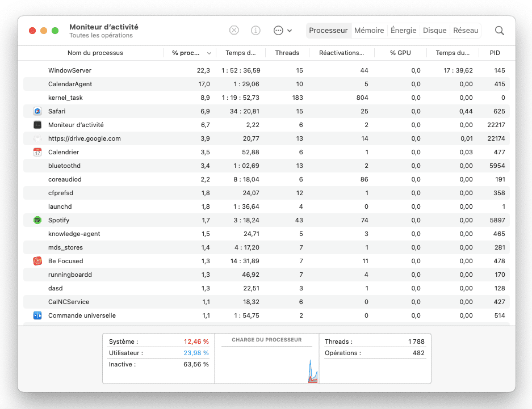The width and height of the screenshot is (532, 409).
Task: Select the Be Focused process name
Action: tap(65, 261)
